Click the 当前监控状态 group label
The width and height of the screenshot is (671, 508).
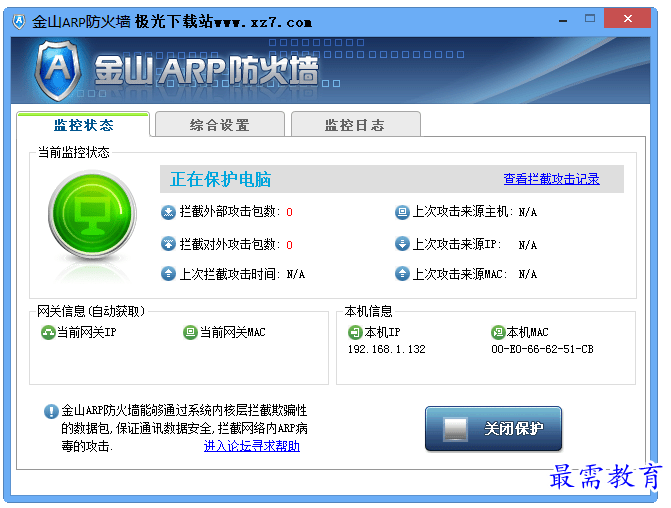pyautogui.click(x=74, y=152)
